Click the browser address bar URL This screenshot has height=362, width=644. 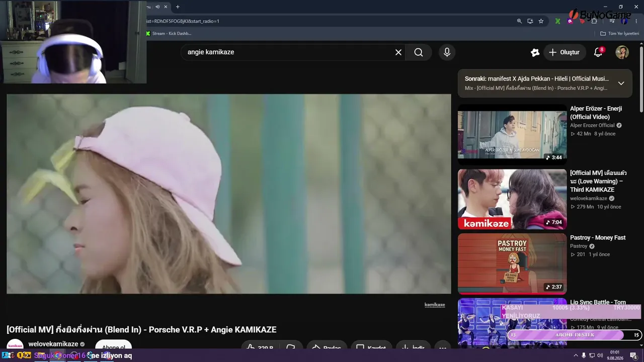pyautogui.click(x=182, y=21)
